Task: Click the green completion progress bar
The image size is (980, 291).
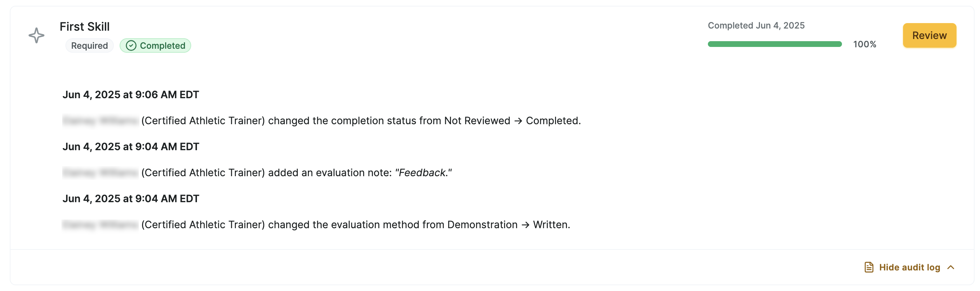Action: [774, 44]
